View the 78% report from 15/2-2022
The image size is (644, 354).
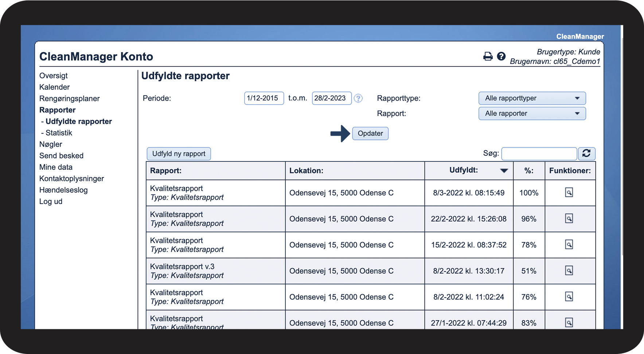coord(569,245)
